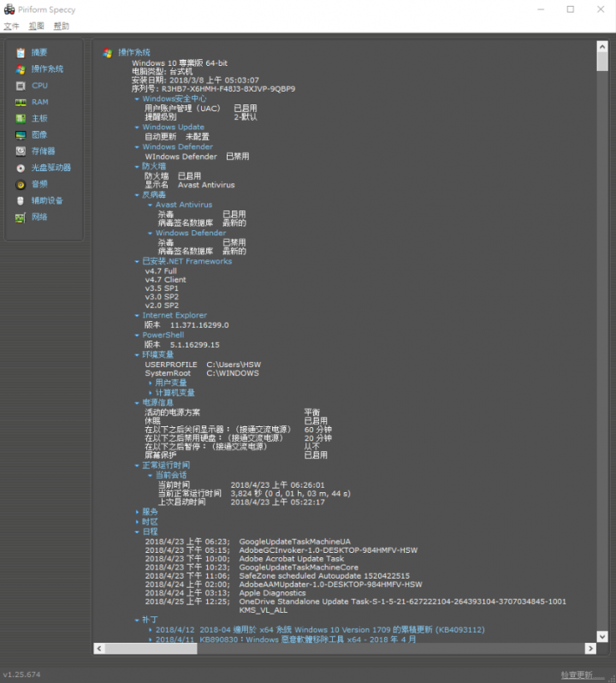Collapse the 已安装.NET Frameworks section
Viewport: 616px width, 683px height.
(137, 262)
